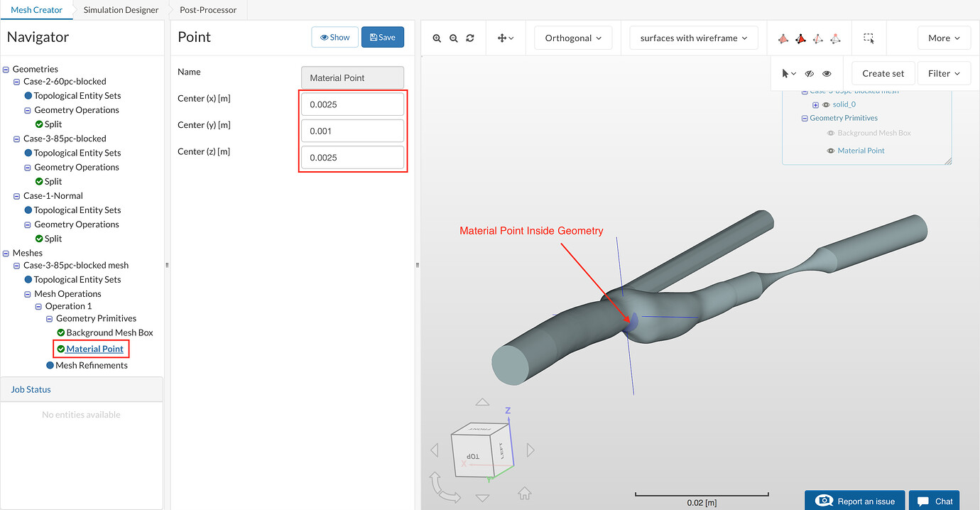The image size is (980, 510).
Task: Open the surfaces with wireframe dropdown
Action: tap(693, 38)
